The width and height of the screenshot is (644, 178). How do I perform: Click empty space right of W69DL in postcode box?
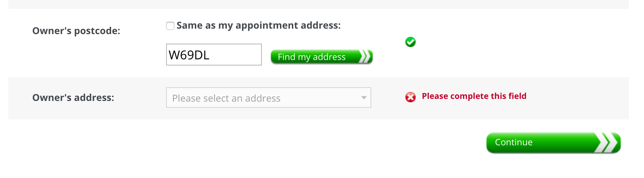[235, 55]
